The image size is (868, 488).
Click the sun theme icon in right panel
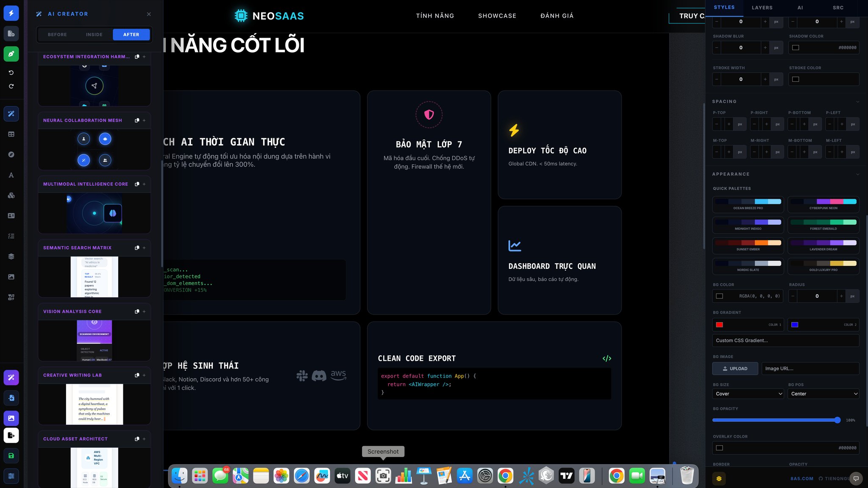click(x=719, y=478)
